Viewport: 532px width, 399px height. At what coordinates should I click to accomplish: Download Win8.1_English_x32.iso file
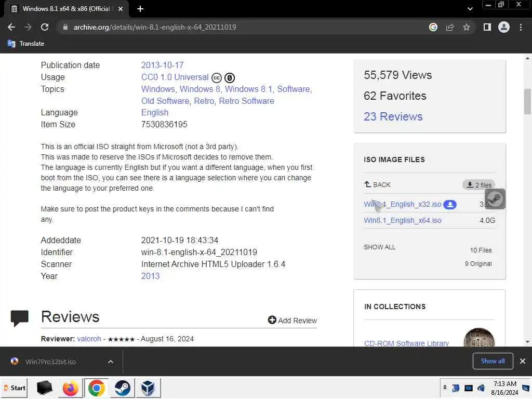[403, 204]
